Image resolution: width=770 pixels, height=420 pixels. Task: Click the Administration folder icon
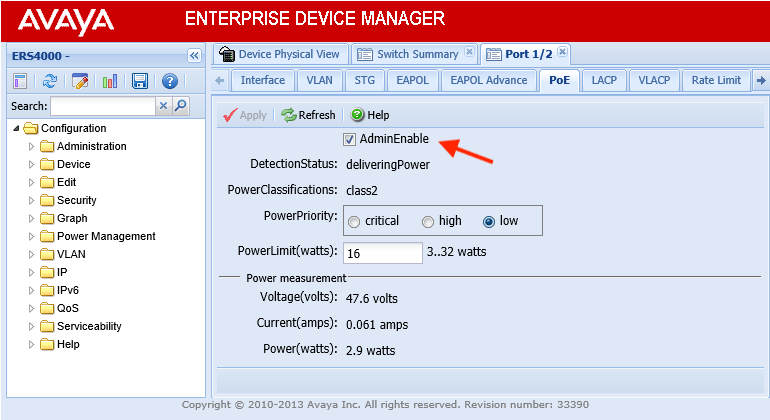[47, 146]
